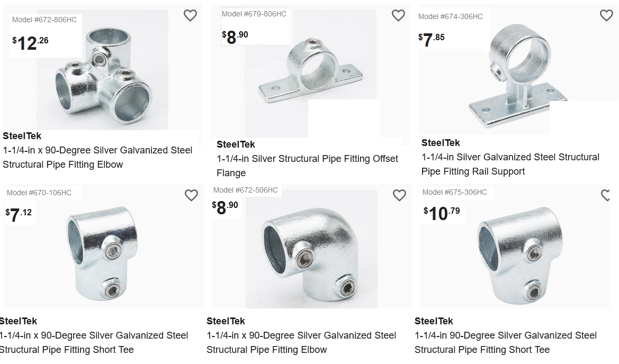Favorite the $8.90 elbow model 672-506HC
Screen dimensions: 619x364
point(399,196)
